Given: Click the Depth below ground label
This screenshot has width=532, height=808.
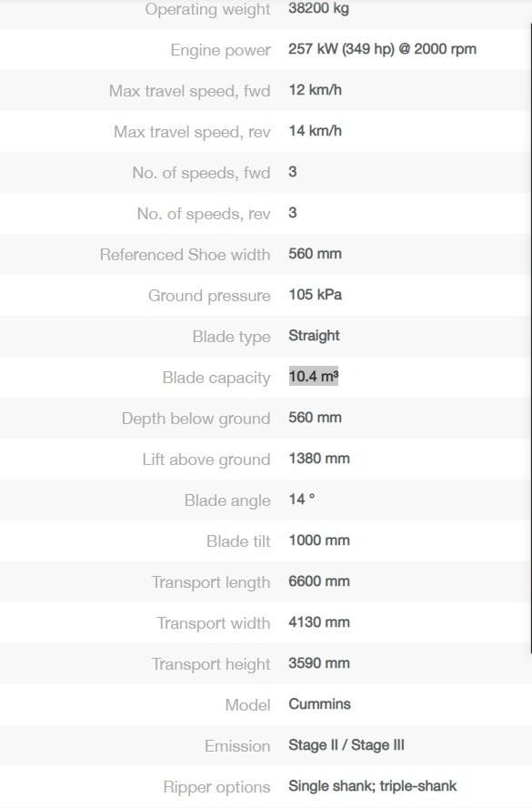Looking at the screenshot, I should tap(196, 419).
